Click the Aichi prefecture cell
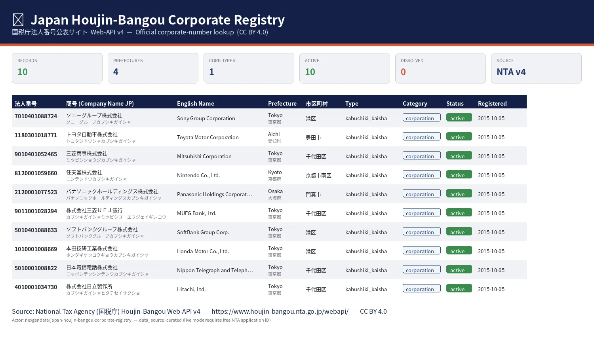Image resolution: width=594 pixels, height=364 pixels. click(x=274, y=137)
